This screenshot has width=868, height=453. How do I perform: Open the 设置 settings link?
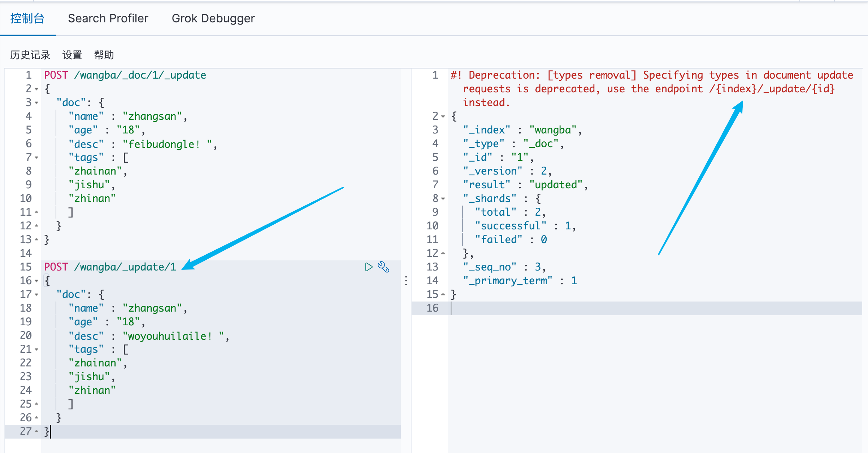(x=72, y=55)
